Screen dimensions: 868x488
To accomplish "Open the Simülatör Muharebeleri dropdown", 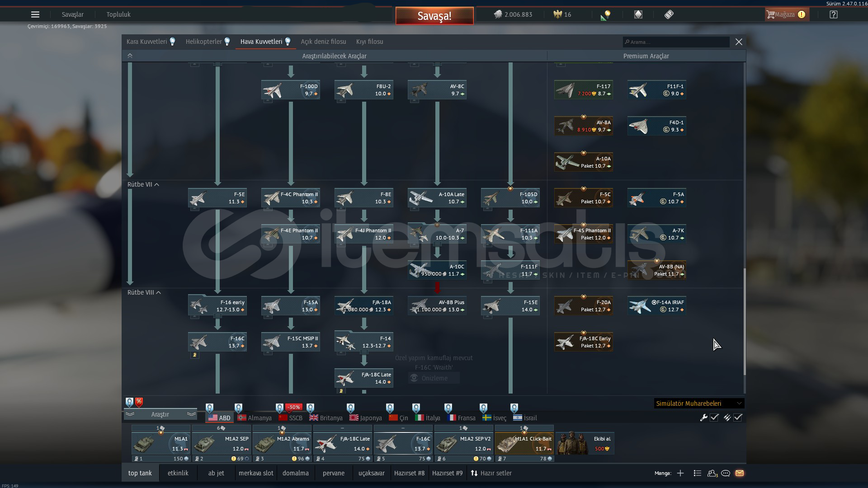I will click(699, 404).
